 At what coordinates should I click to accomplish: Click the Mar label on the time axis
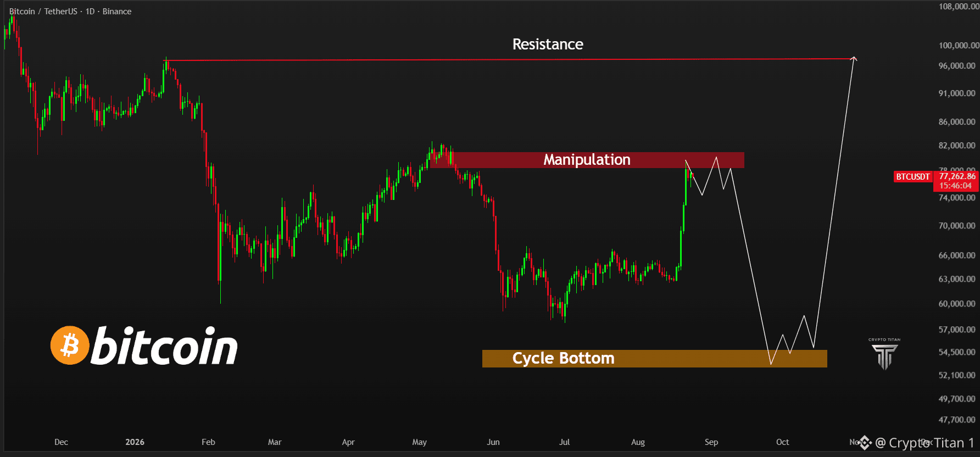click(x=275, y=442)
